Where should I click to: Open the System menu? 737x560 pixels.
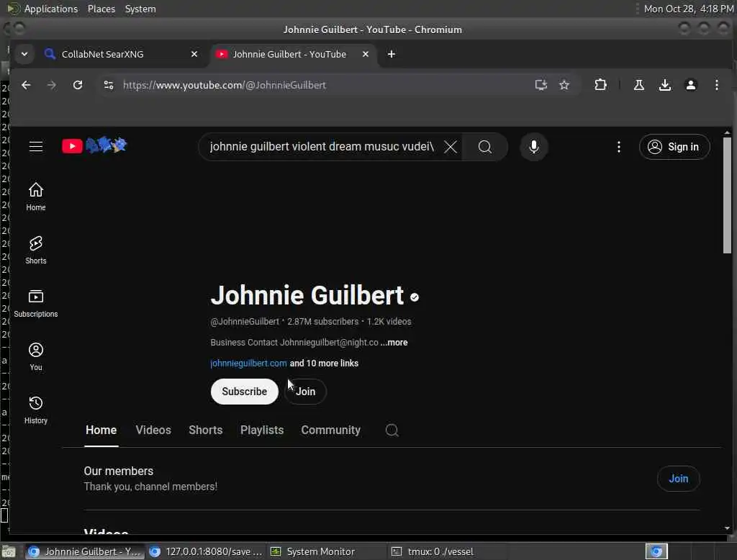140,9
